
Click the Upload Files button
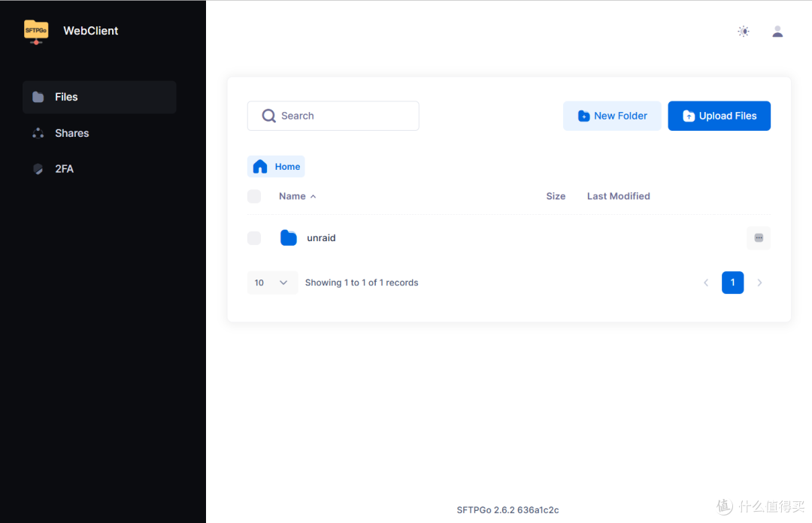click(719, 116)
